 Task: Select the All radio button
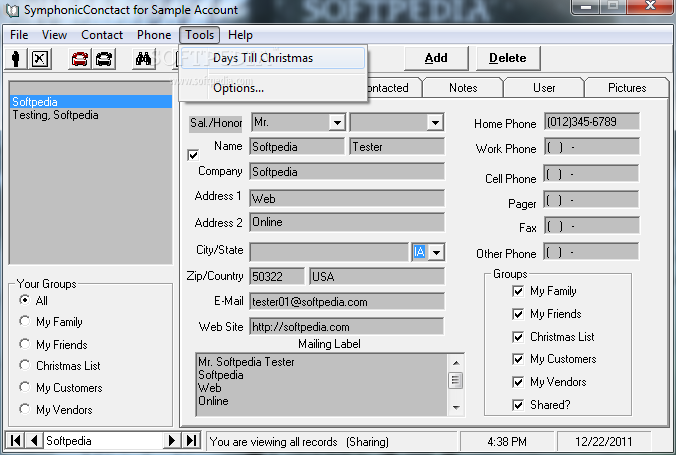coord(25,300)
